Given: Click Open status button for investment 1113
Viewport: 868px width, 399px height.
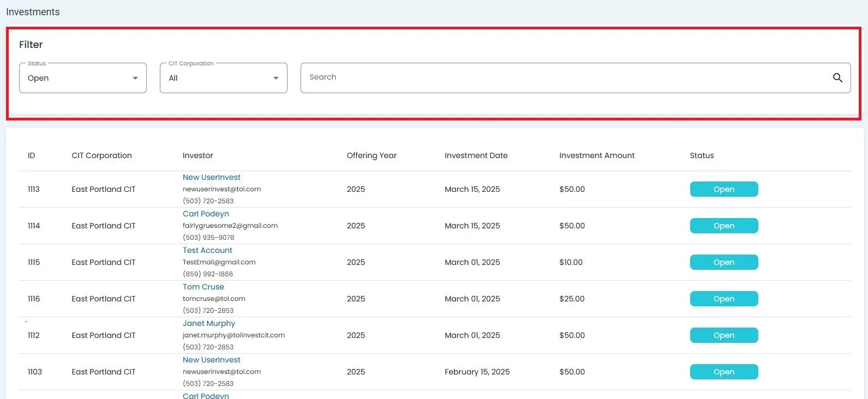Looking at the screenshot, I should tap(723, 189).
